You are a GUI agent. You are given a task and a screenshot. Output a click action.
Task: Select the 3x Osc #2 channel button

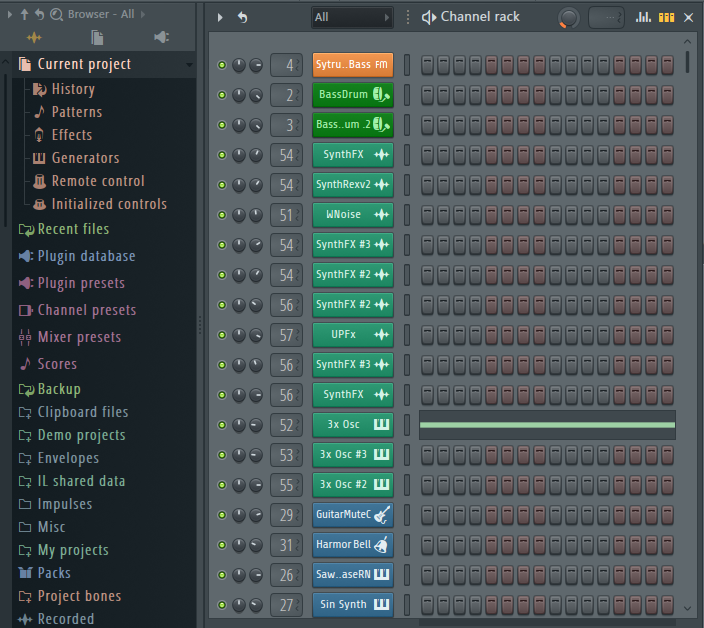coord(353,485)
